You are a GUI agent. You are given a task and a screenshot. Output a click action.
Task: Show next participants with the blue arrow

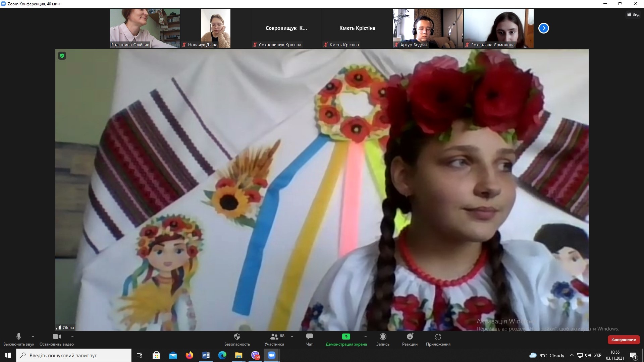pos(543,28)
